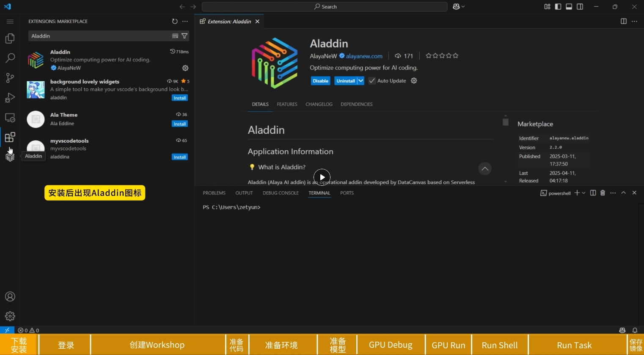
Task: Select the Aladdin extension in results list
Action: (107, 60)
